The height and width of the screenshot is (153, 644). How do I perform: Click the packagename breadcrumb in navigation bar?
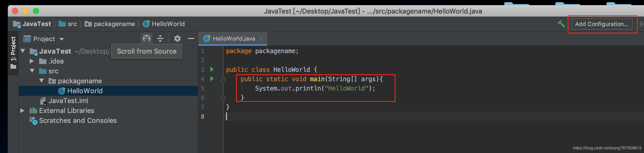pos(110,24)
